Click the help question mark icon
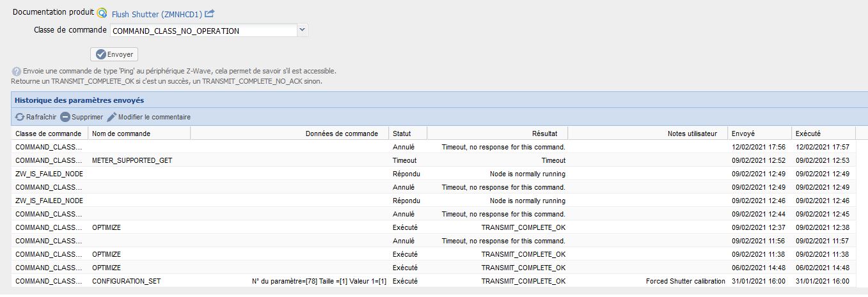 click(x=16, y=72)
